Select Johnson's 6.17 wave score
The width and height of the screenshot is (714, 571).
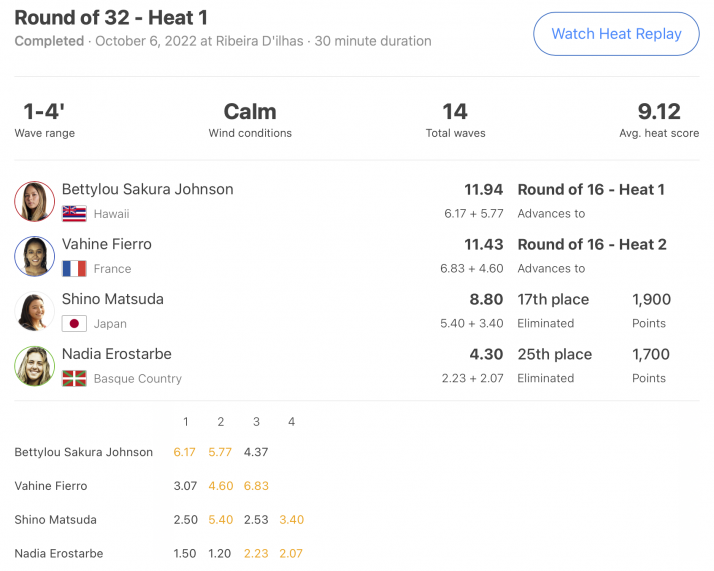click(184, 452)
